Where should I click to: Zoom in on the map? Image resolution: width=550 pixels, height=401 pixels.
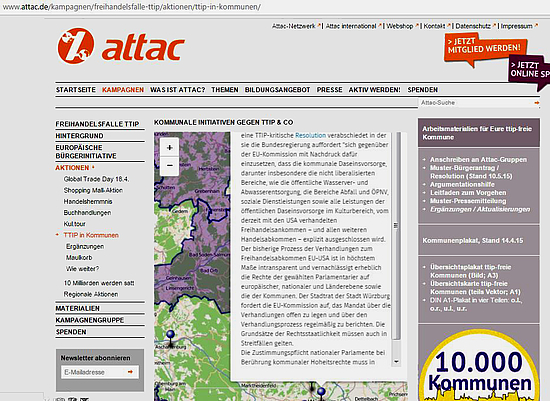pyautogui.click(x=169, y=148)
